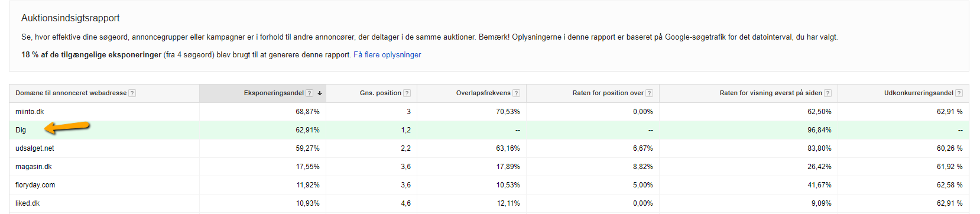Screen dimensions: 980x214
Task: Sort by Gns. position column header
Action: click(380, 93)
